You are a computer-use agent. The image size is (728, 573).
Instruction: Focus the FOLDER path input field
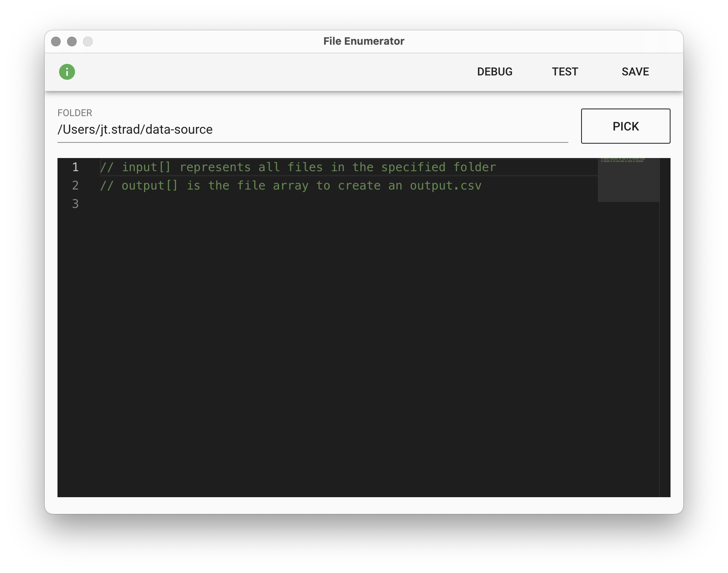coord(312,130)
